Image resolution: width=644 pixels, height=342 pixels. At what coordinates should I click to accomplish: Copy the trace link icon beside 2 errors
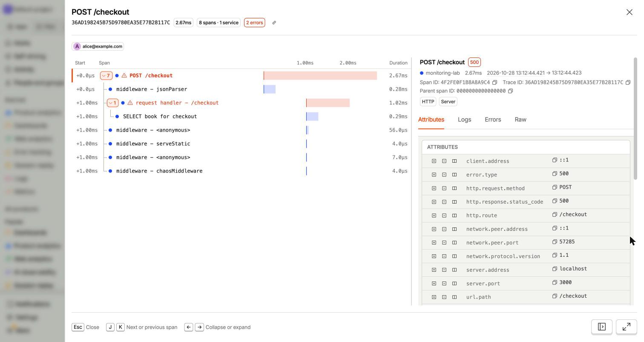(x=274, y=23)
